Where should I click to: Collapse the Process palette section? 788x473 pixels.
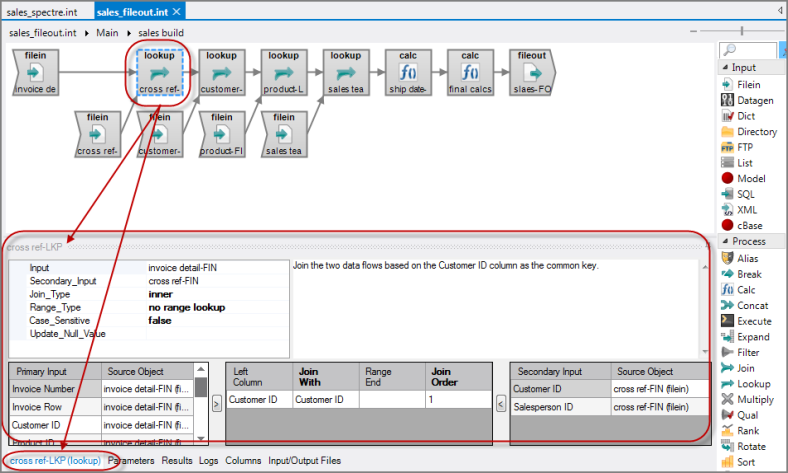(x=725, y=241)
